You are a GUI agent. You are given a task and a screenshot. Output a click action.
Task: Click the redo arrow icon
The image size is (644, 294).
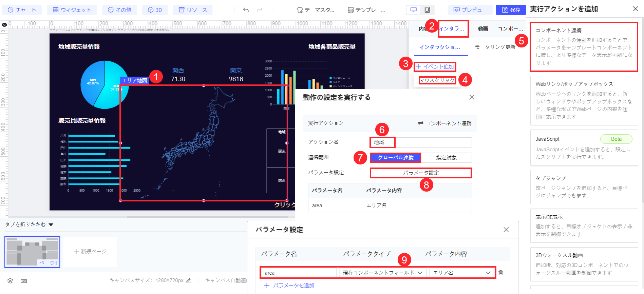click(x=260, y=10)
